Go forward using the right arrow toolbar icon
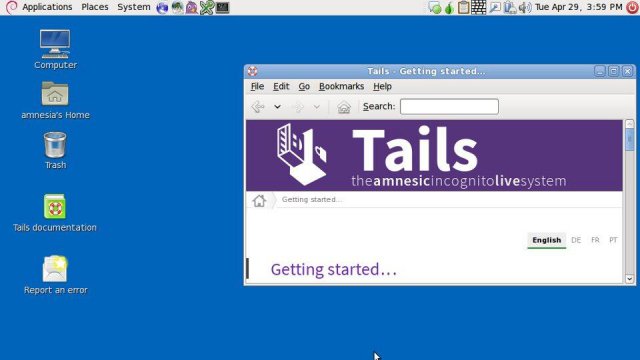The height and width of the screenshot is (360, 640). tap(299, 107)
